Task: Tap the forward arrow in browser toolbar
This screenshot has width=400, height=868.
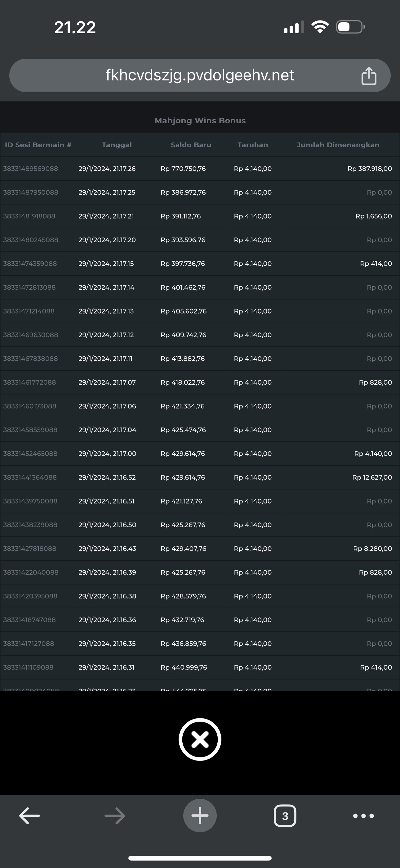Action: [x=115, y=816]
